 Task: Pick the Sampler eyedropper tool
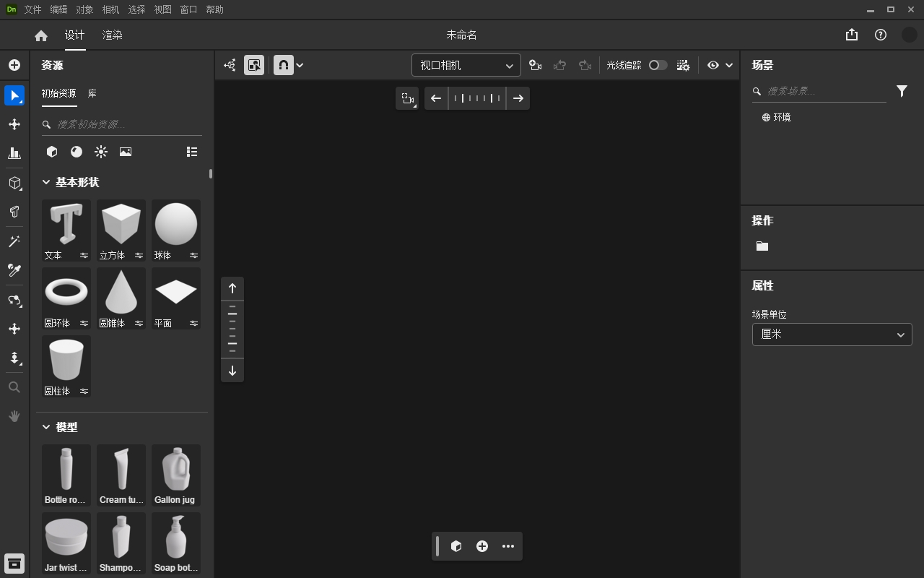(14, 270)
